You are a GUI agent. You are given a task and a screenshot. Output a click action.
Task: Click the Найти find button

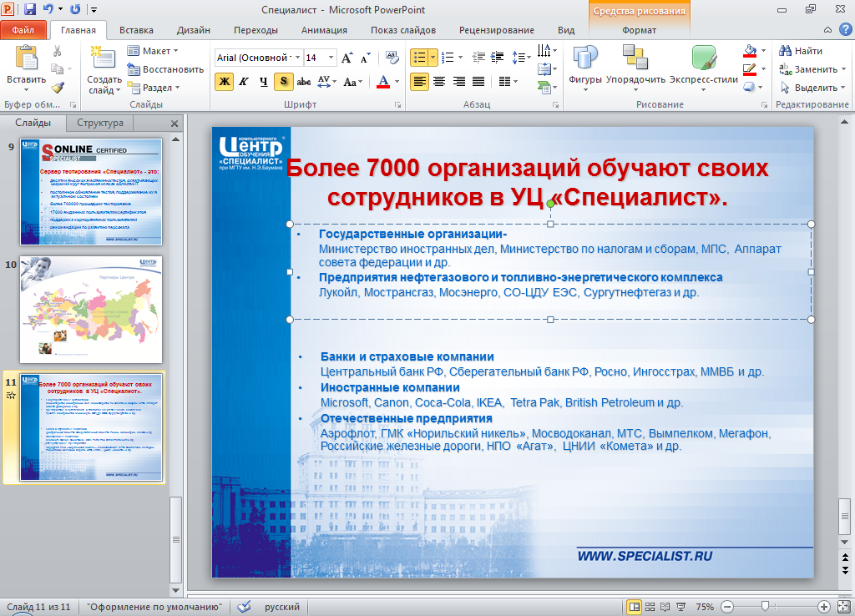[801, 51]
